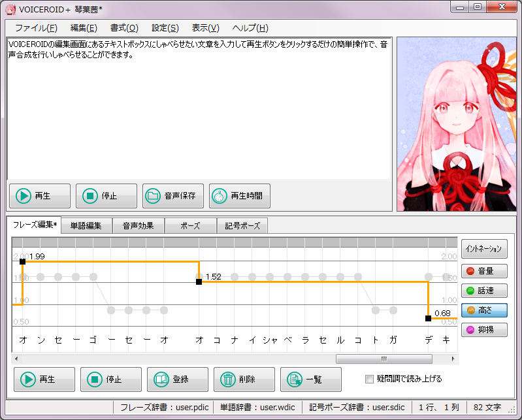Select the 話速 speed parameter

[484, 291]
